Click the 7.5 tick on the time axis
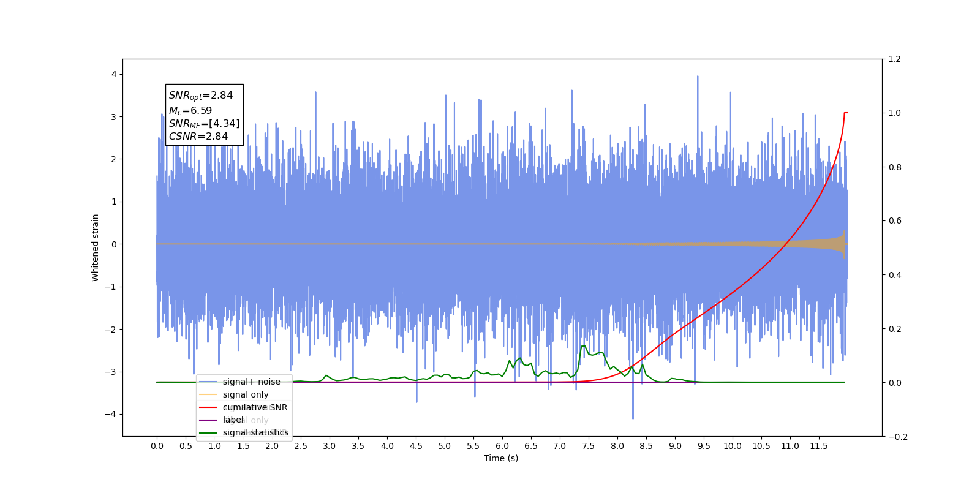 pyautogui.click(x=589, y=446)
